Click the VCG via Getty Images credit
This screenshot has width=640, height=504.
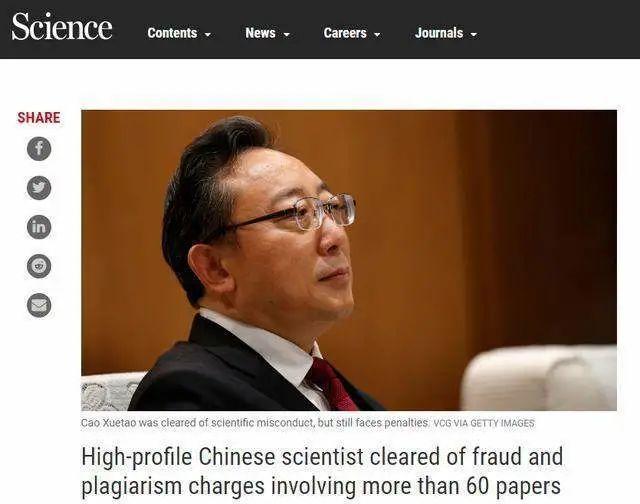click(484, 424)
